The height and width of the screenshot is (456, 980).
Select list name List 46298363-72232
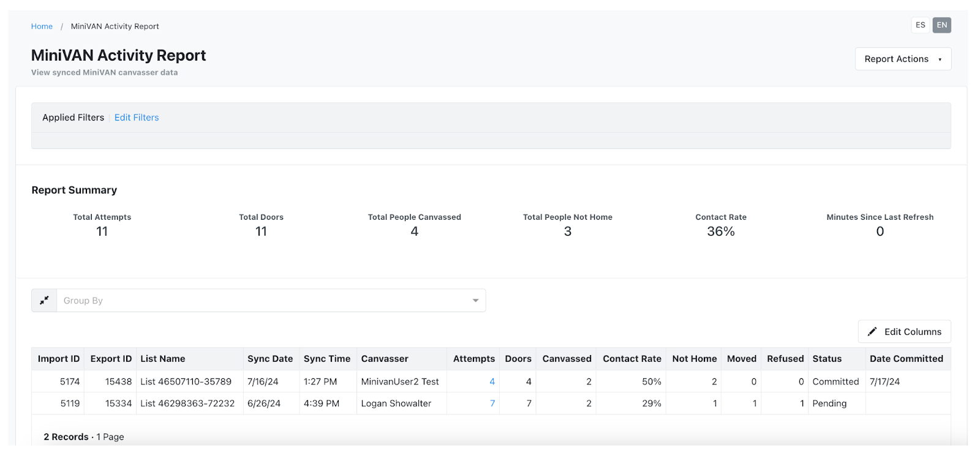[x=187, y=403]
